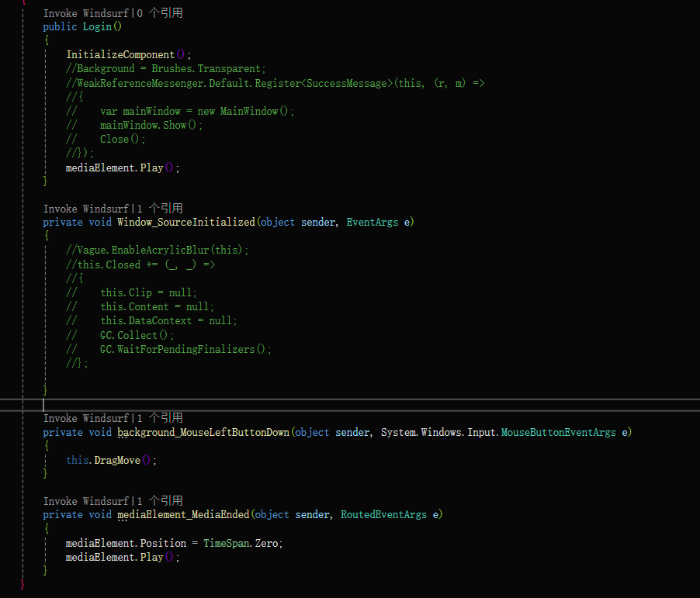Open '1 个引用' above Window_SourceInitialized
Image resolution: width=700 pixels, height=598 pixels.
tap(160, 209)
